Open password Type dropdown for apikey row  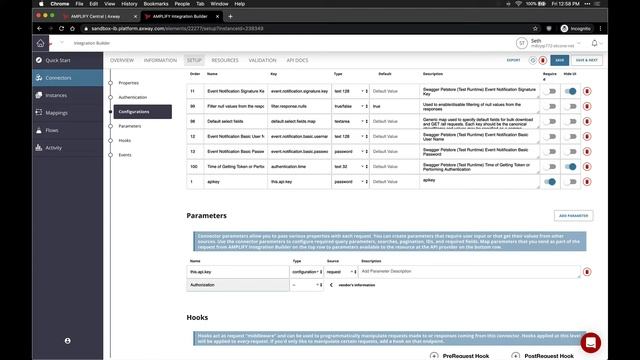click(x=351, y=182)
